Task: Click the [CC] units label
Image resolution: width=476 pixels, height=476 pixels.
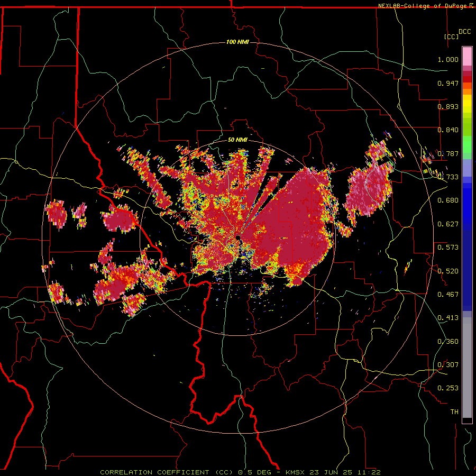Action: pos(452,36)
